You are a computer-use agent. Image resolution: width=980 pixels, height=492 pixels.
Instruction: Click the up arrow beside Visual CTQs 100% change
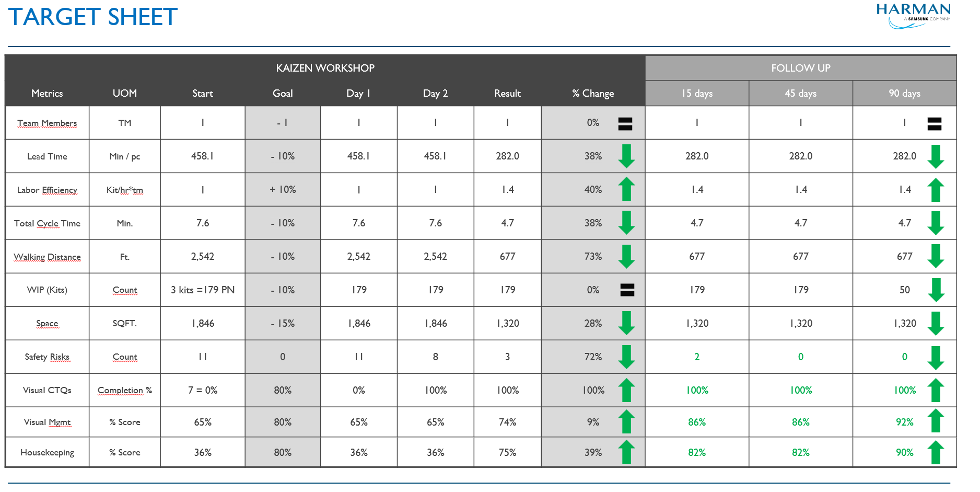(x=626, y=390)
